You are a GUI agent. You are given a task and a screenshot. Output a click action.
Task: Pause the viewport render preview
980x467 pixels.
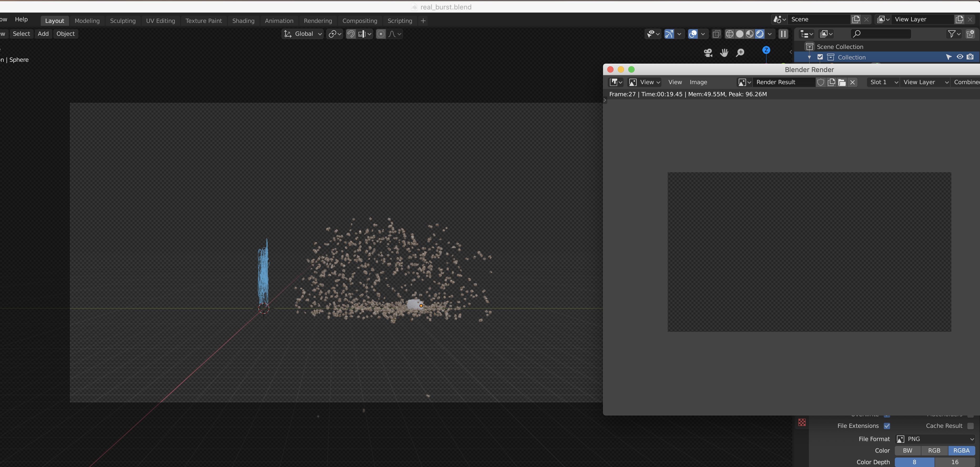[783, 34]
